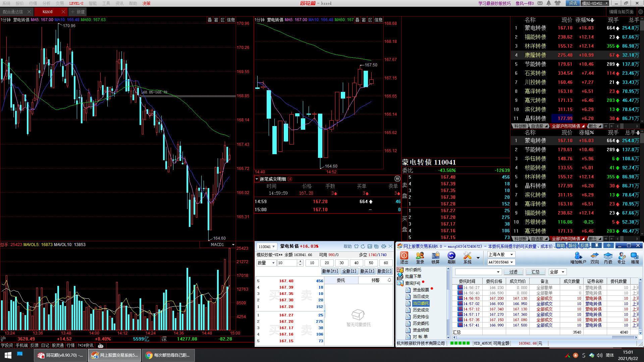Viewport: 644px width, 362px height.
Task: Open the empty filter combo box
Action: [478, 272]
